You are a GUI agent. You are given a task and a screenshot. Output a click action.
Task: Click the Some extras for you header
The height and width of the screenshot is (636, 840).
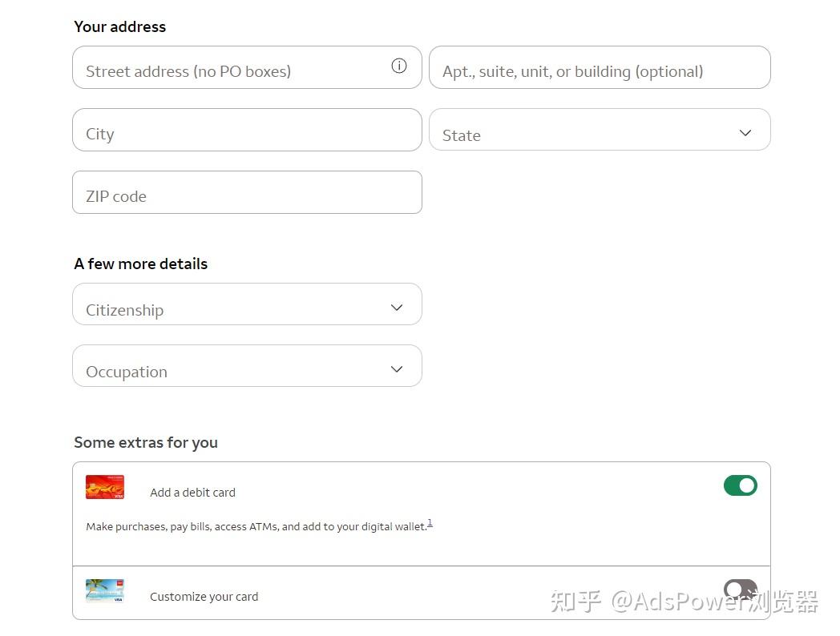tap(146, 442)
